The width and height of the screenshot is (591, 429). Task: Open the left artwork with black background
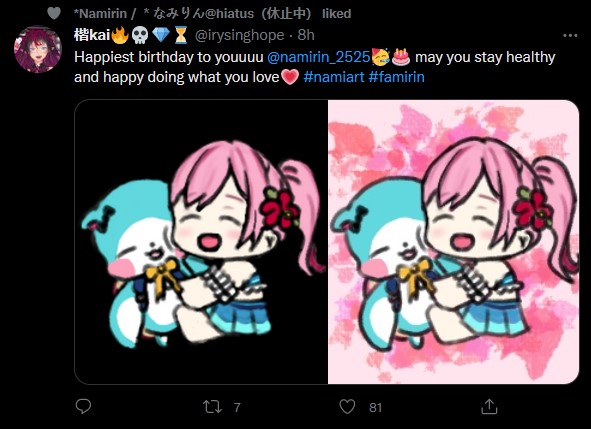201,242
